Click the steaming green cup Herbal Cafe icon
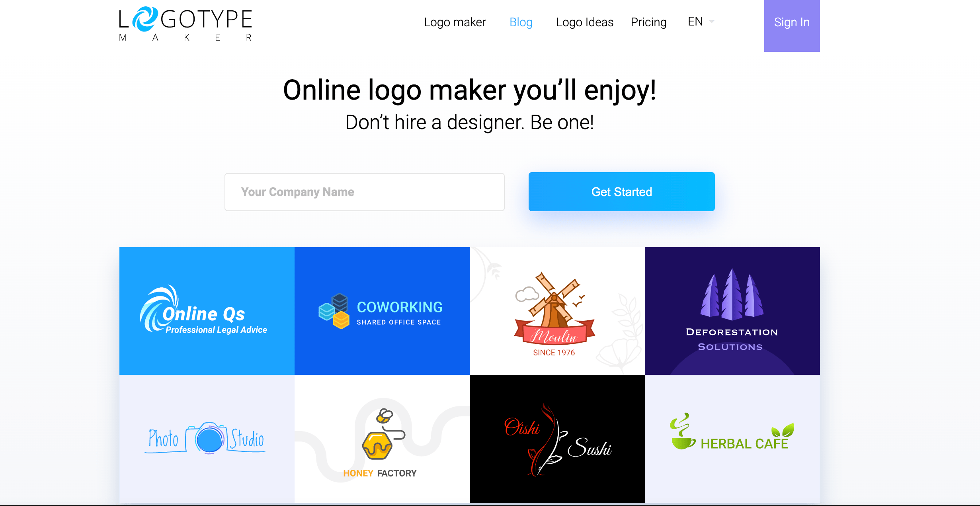 click(682, 431)
